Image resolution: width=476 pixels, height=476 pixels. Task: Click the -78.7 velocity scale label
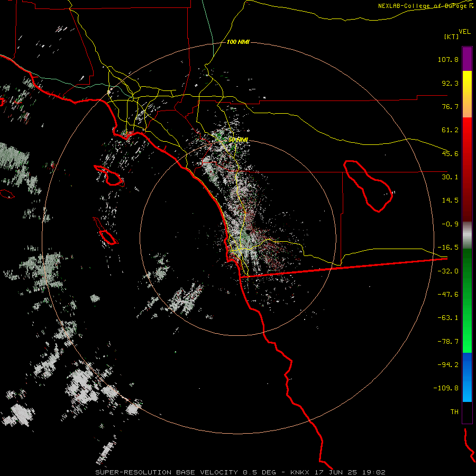(x=448, y=341)
